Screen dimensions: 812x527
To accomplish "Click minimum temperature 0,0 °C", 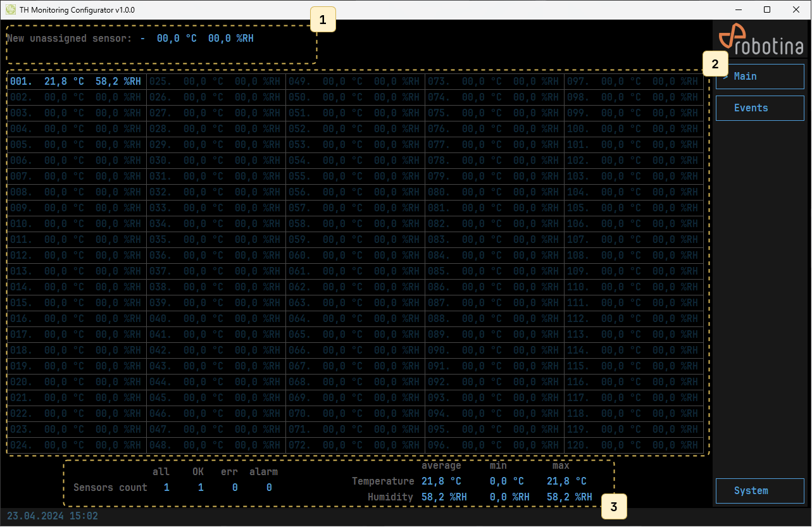I will [507, 481].
